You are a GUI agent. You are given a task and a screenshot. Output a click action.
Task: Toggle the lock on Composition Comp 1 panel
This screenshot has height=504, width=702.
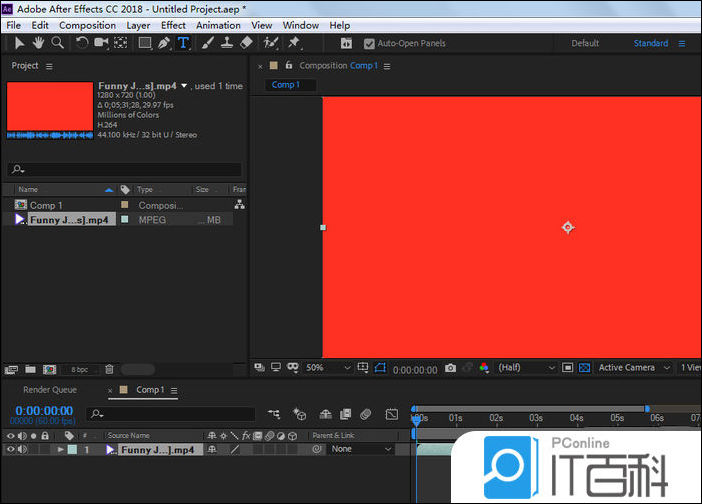pyautogui.click(x=288, y=66)
